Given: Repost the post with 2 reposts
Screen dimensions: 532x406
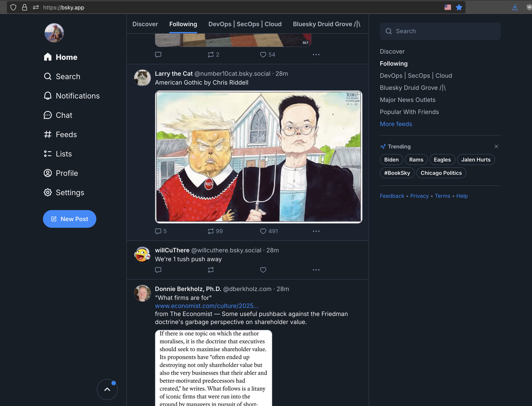Looking at the screenshot, I should 214,55.
